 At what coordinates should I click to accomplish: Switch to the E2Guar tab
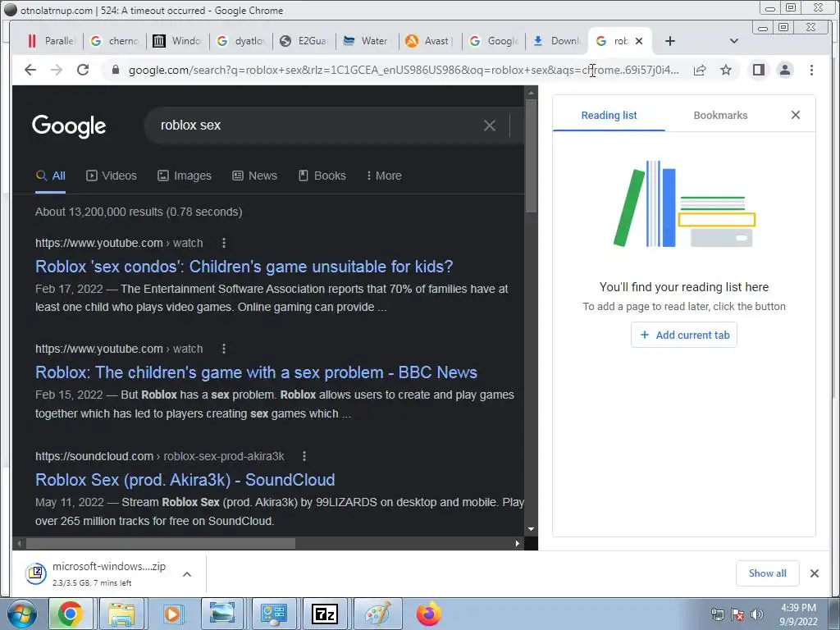click(x=304, y=41)
